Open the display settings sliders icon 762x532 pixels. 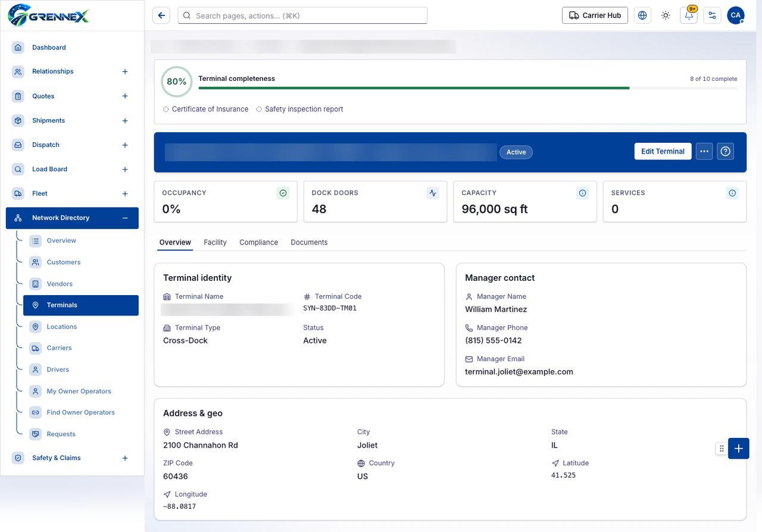[x=712, y=15]
